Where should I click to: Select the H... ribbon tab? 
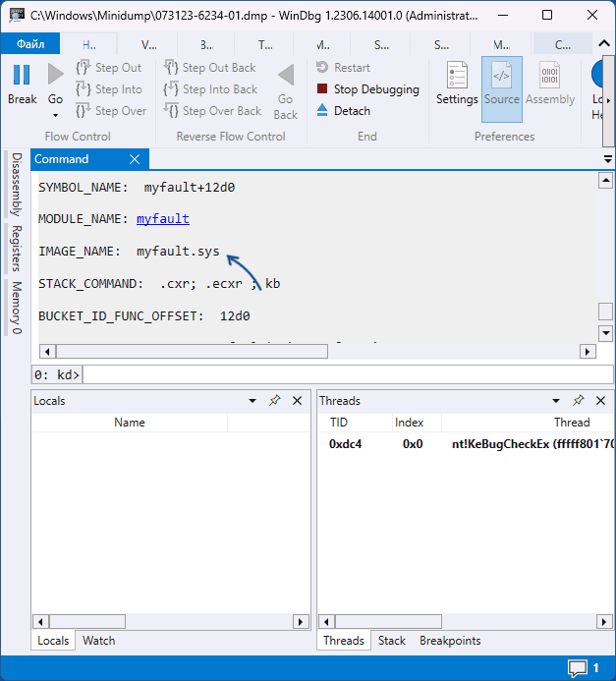pyautogui.click(x=89, y=44)
